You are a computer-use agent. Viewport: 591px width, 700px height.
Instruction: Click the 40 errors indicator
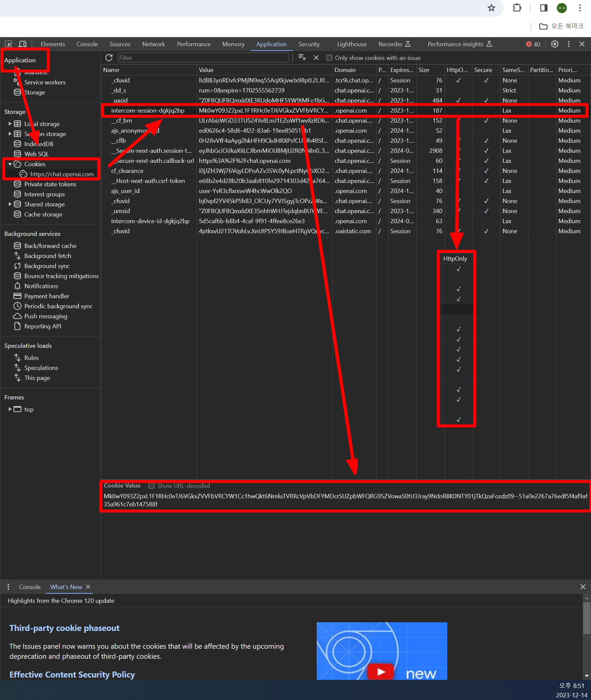coord(533,44)
